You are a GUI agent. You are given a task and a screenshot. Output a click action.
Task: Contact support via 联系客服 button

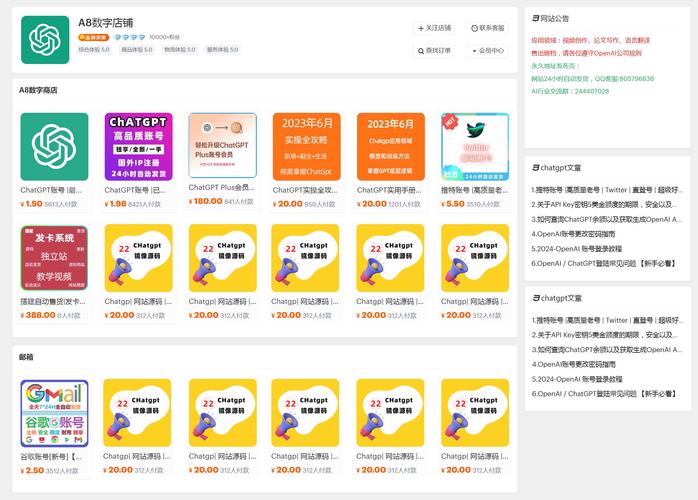[x=486, y=28]
